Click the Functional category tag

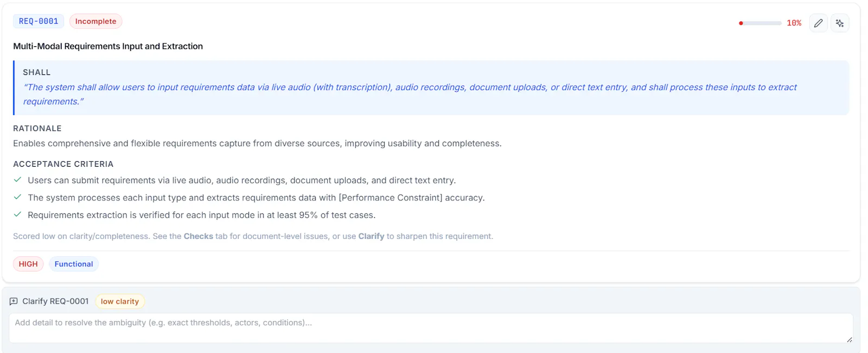tap(74, 264)
